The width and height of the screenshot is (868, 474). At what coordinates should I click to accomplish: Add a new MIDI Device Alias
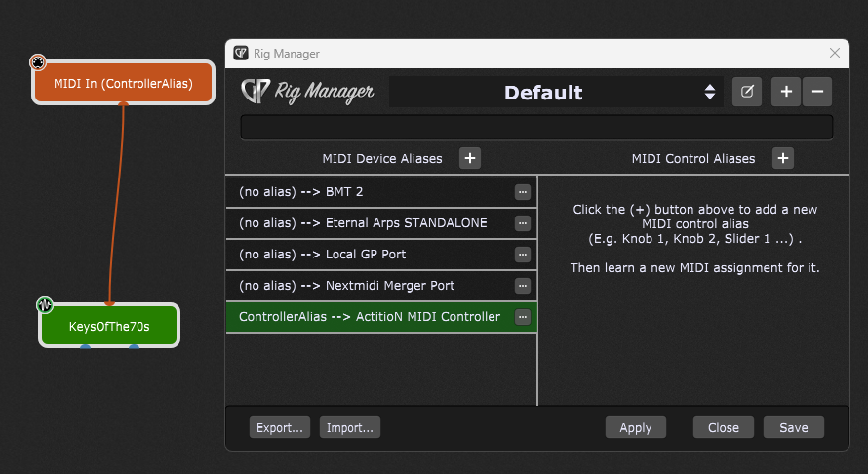(469, 158)
